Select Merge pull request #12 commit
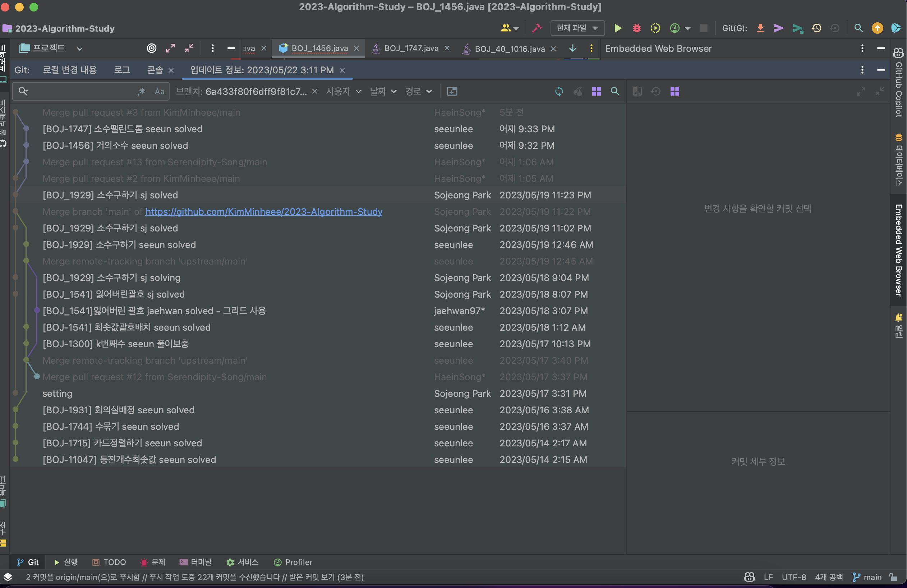 pos(318,377)
